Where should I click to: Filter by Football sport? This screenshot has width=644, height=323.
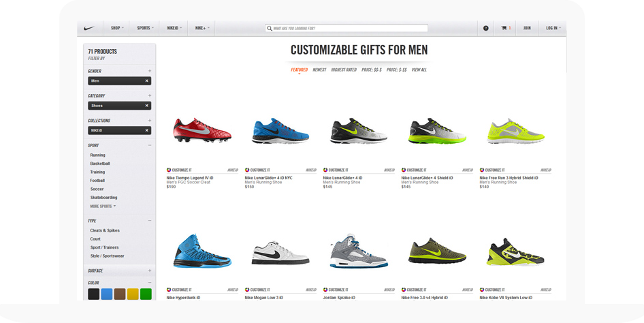97,181
